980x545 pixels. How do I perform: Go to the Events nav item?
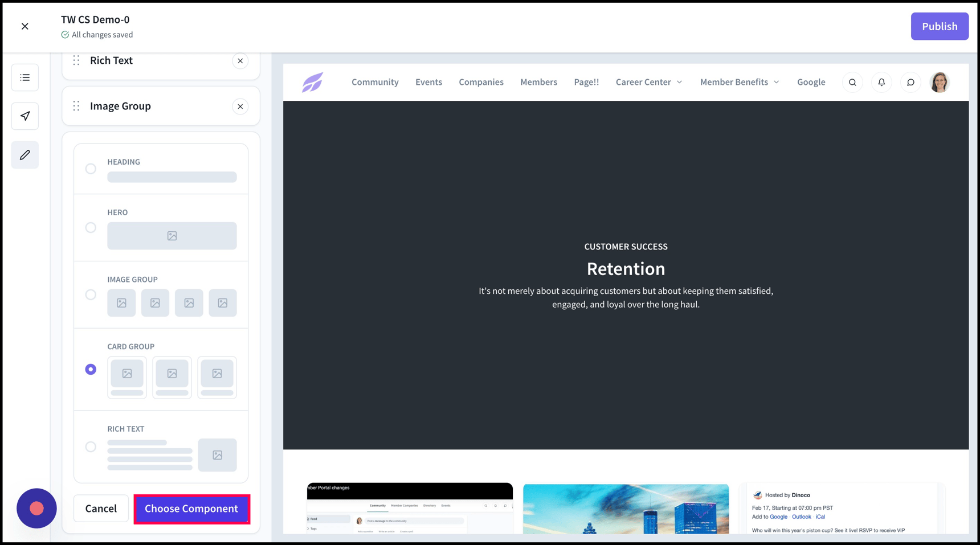coord(428,82)
